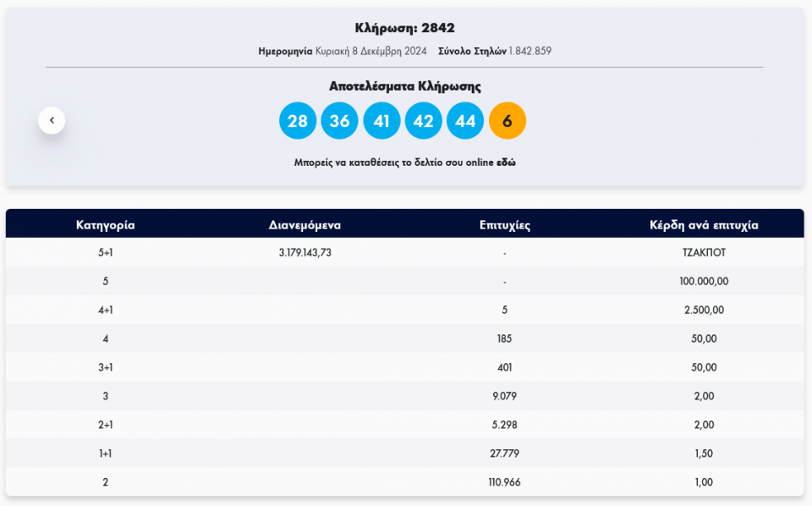Click the "Κέρδη ανά επιτυχία" column header
Viewport: 812px width, 506px height.
click(704, 225)
